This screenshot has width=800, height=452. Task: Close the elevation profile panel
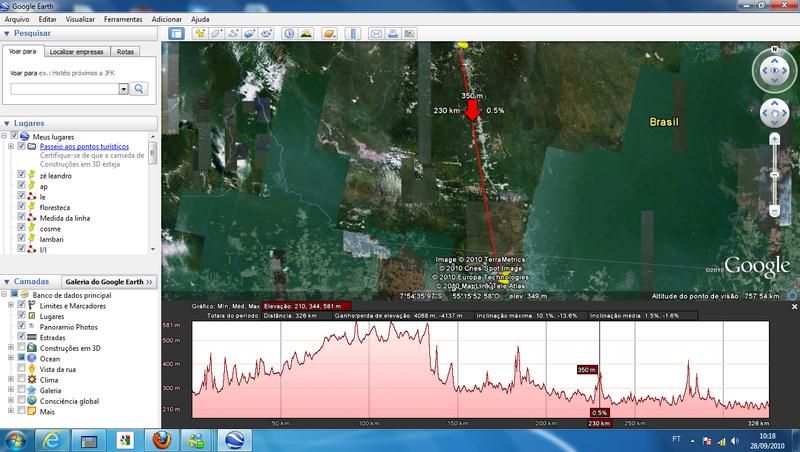[x=794, y=307]
